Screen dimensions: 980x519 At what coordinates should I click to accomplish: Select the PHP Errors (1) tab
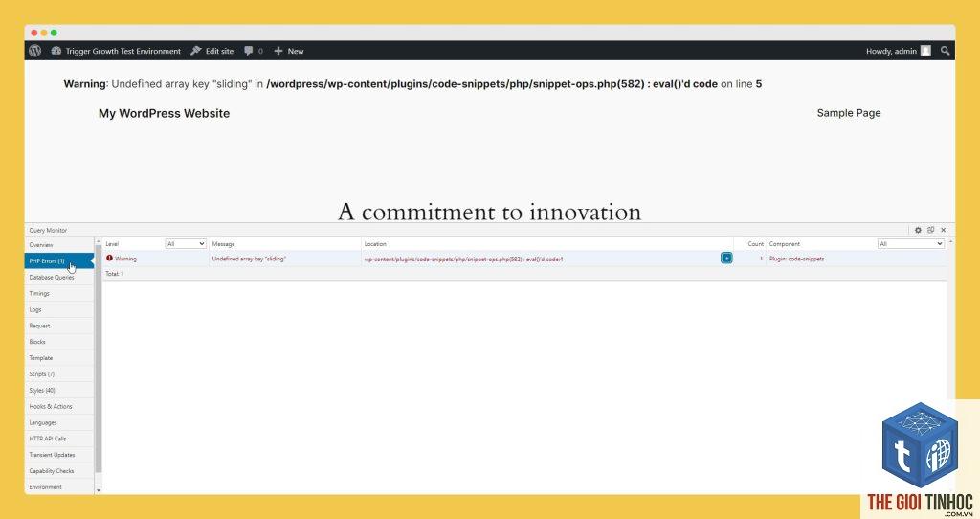tap(59, 261)
